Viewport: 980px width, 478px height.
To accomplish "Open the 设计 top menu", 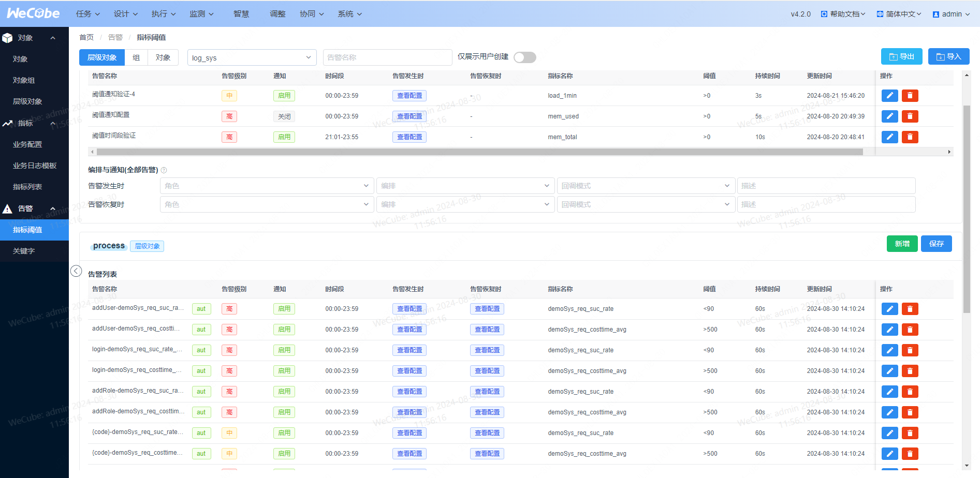I will (126, 14).
